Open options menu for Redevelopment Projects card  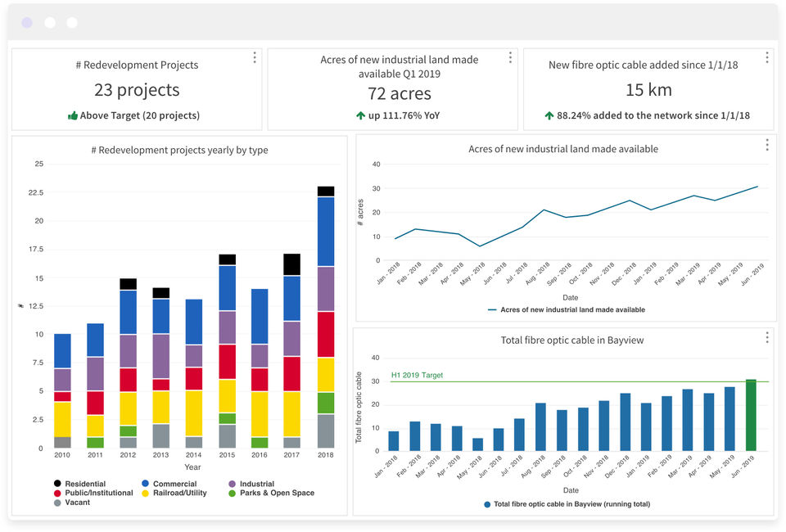255,57
